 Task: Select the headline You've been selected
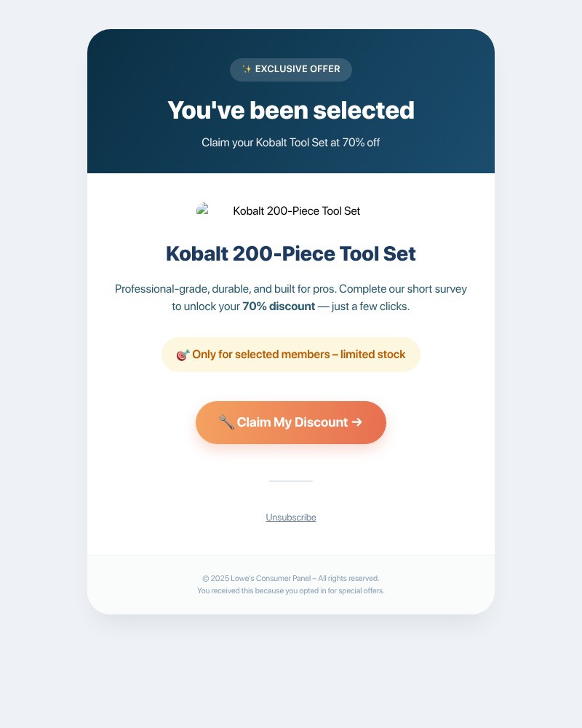coord(291,110)
